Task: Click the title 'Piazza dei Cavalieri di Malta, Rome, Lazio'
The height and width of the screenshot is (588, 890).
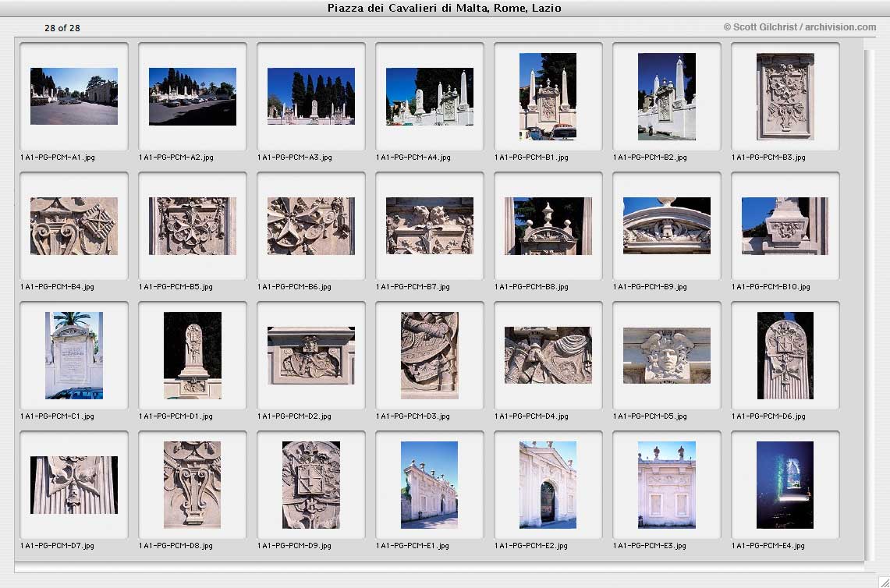Action: pyautogui.click(x=445, y=8)
